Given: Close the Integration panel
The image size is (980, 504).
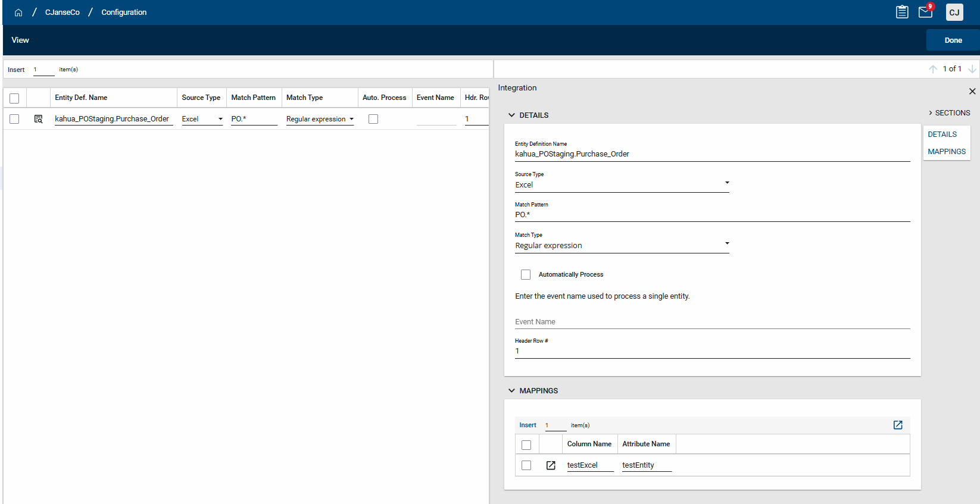Looking at the screenshot, I should 972,91.
